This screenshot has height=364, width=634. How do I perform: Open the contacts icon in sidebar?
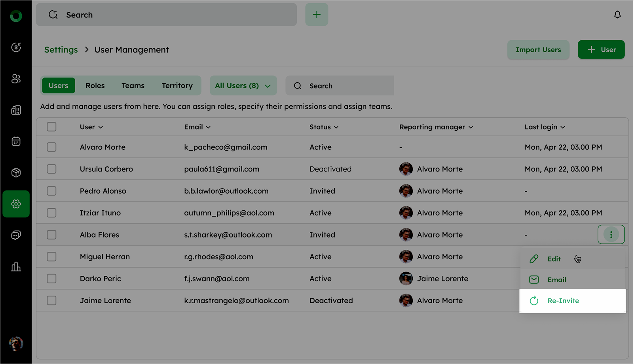[x=16, y=79]
